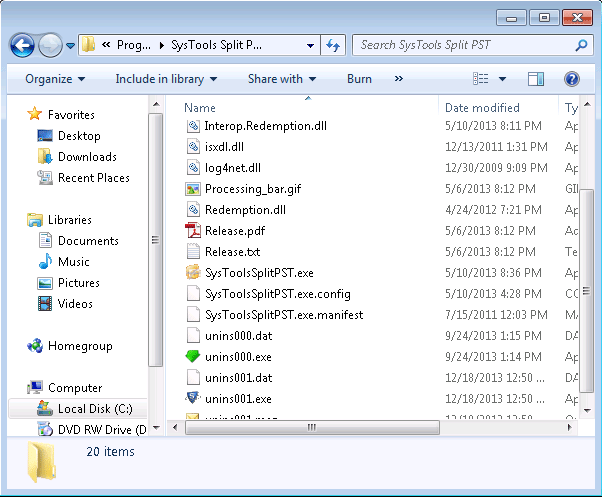602x497 pixels.
Task: Click the file list vertical scrollbar thumb
Action: 587,291
